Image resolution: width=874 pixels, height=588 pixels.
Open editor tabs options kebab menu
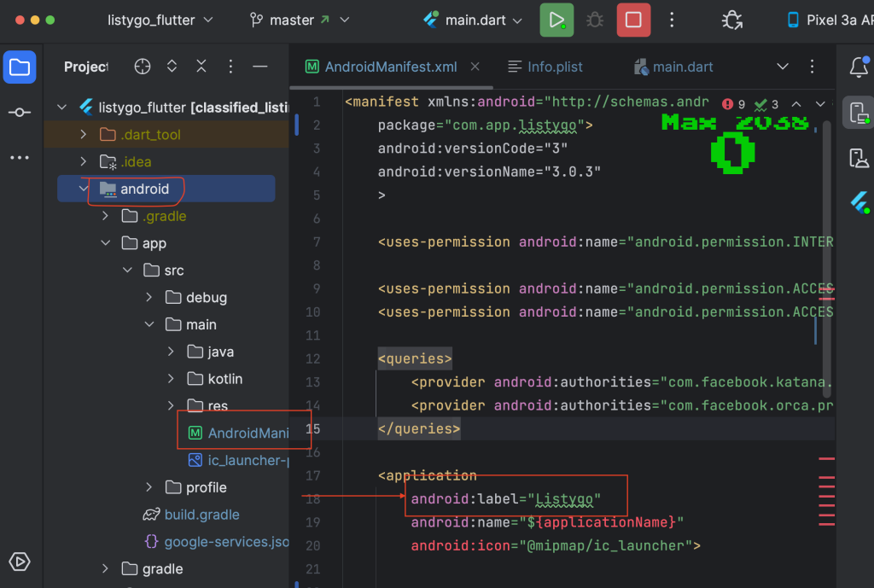(813, 67)
